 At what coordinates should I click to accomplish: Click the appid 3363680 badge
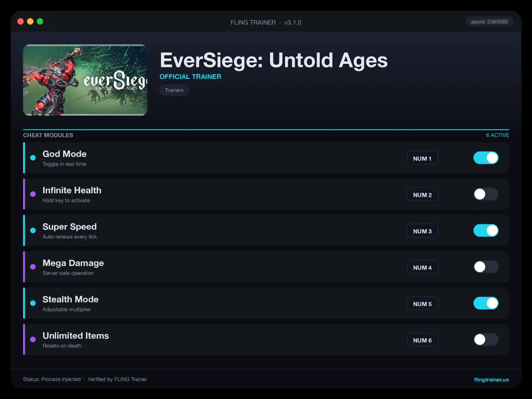coord(489,21)
